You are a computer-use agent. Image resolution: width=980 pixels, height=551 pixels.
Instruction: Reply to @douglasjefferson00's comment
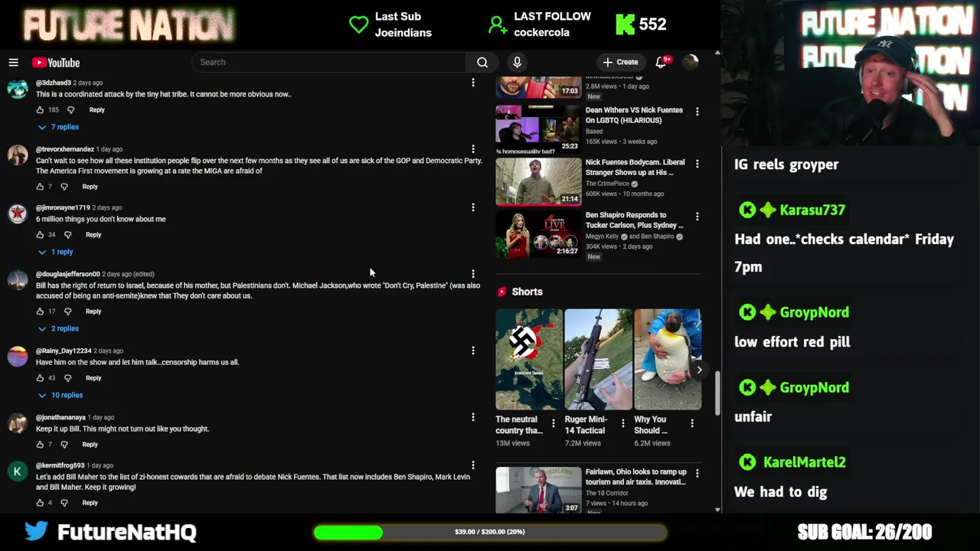click(x=93, y=311)
